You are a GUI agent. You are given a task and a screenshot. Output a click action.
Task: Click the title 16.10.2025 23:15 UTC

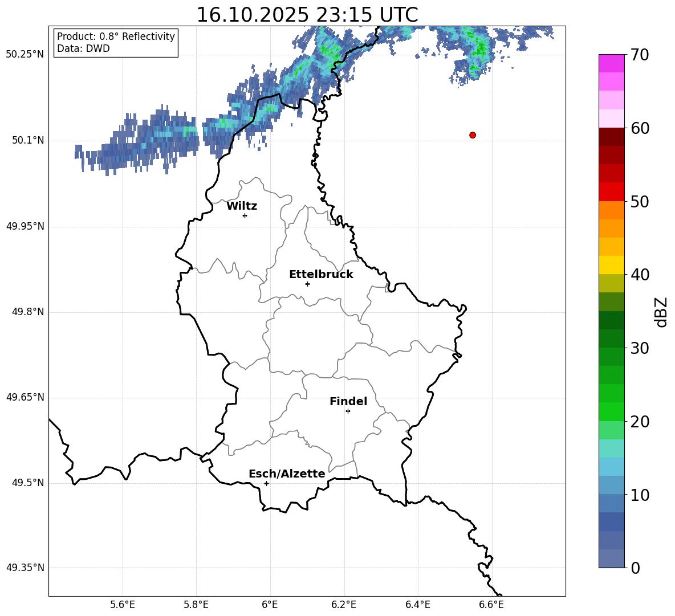(x=307, y=15)
